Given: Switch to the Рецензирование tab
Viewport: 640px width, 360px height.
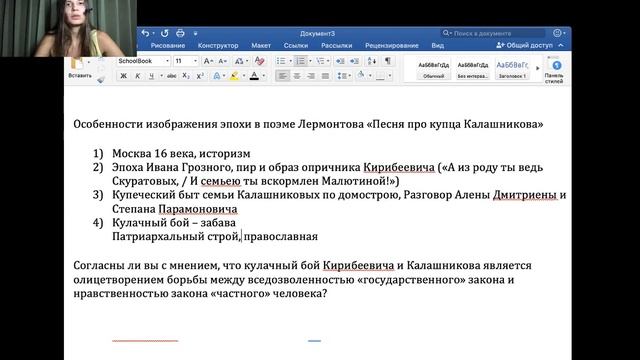Looking at the screenshot, I should [x=392, y=46].
